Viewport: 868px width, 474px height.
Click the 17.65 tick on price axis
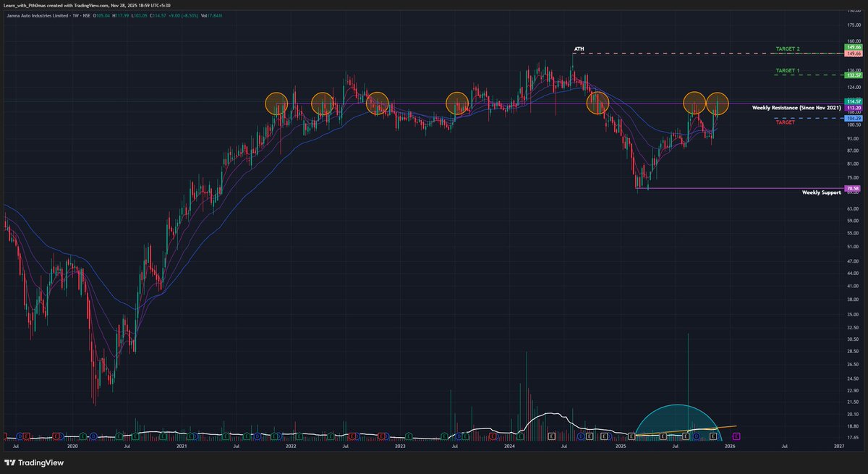click(854, 438)
